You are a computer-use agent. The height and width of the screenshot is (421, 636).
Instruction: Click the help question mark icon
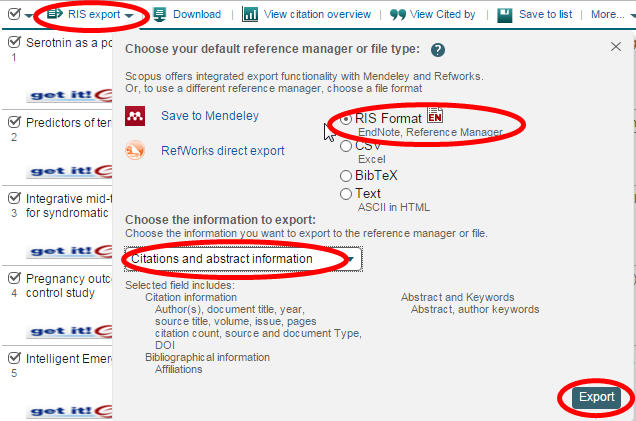(438, 50)
